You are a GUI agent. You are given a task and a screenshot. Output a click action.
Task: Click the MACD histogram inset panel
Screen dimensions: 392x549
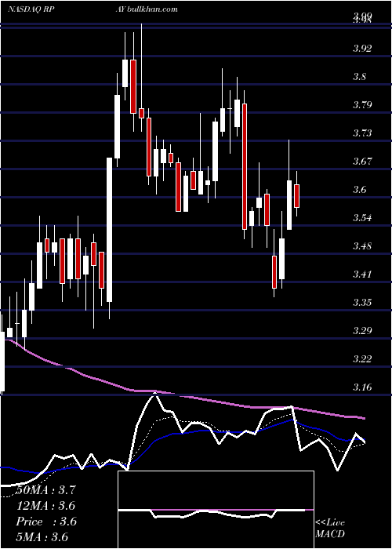tap(216, 510)
